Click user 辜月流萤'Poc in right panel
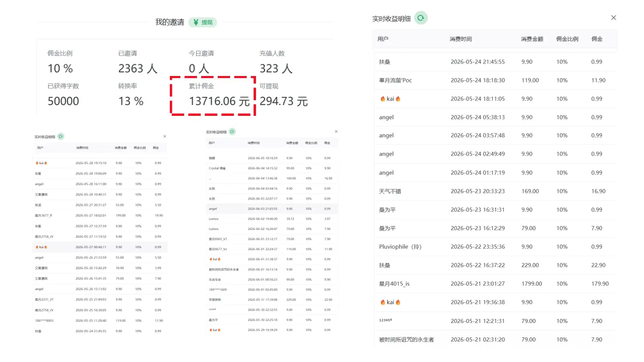Image resolution: width=644 pixels, height=362 pixels. point(395,80)
